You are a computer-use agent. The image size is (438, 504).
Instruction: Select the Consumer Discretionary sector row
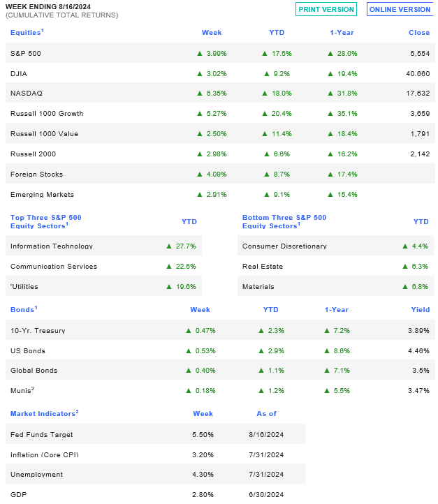[336, 246]
